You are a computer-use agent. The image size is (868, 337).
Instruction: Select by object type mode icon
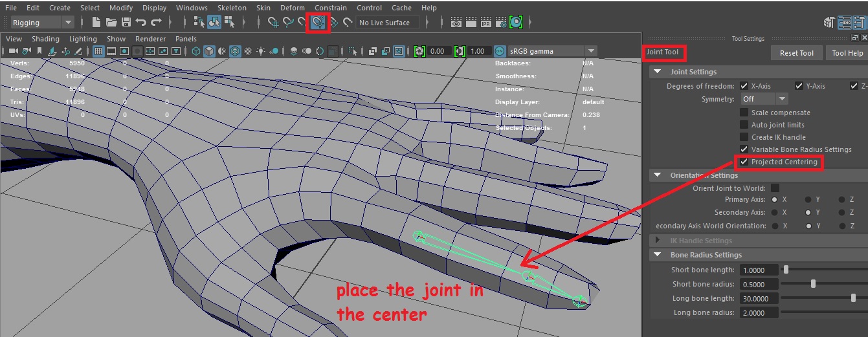(214, 22)
